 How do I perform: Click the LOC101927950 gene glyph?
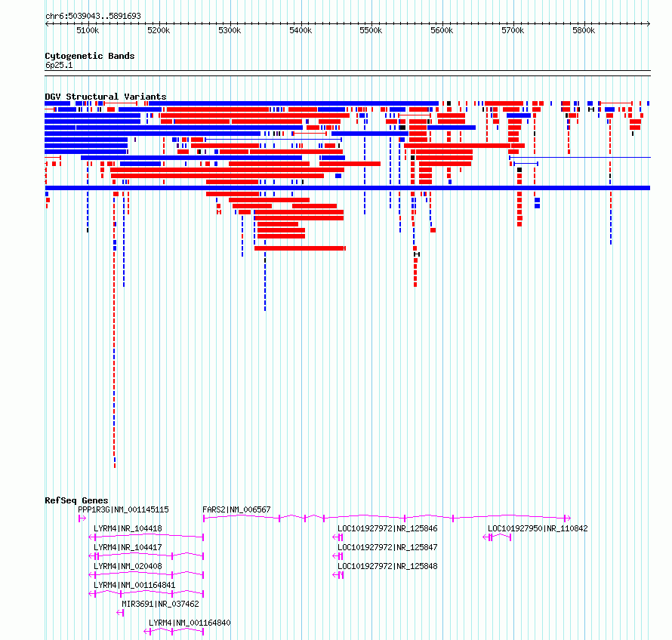(x=497, y=537)
